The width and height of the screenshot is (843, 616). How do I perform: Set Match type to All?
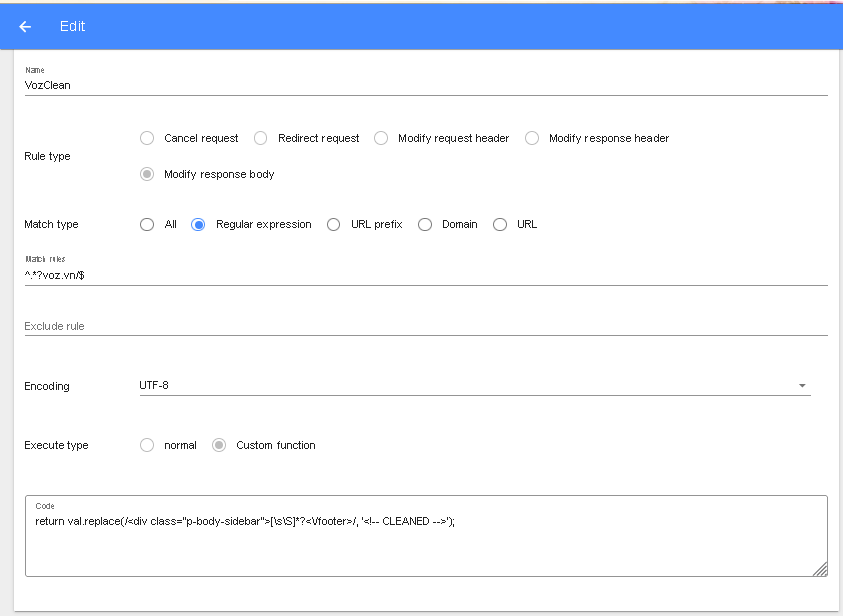[x=147, y=224]
